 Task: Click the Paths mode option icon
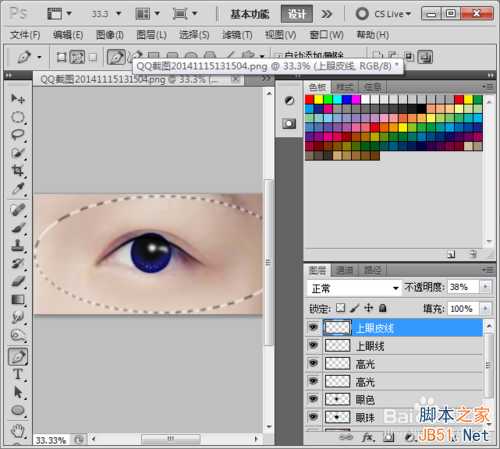click(x=77, y=57)
